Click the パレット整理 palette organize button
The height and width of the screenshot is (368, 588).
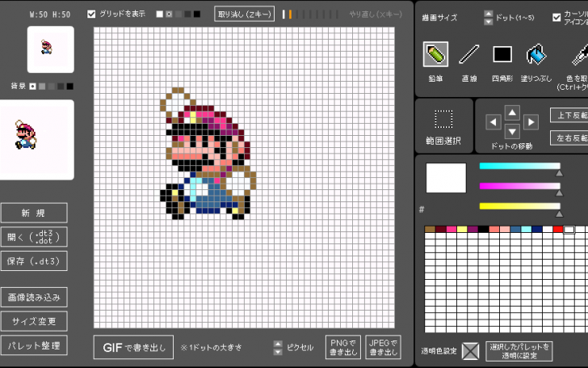34,345
